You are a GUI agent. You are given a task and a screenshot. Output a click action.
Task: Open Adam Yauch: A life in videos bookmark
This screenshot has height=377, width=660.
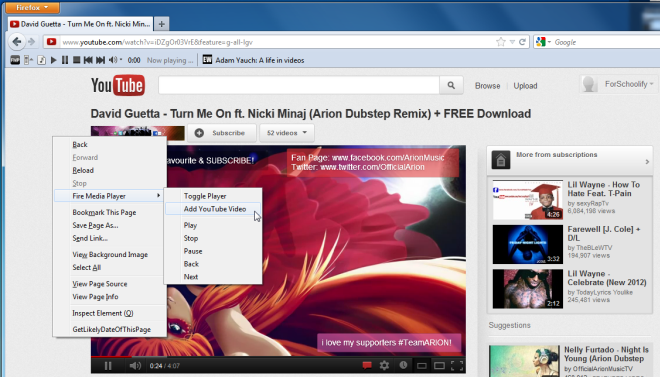point(254,60)
